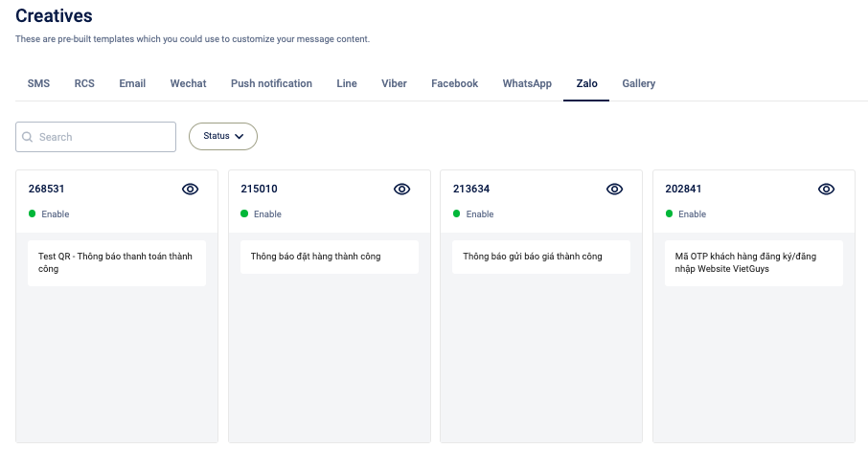Switch to the Viber tab
Viewport: 868px width, 449px height.
394,83
